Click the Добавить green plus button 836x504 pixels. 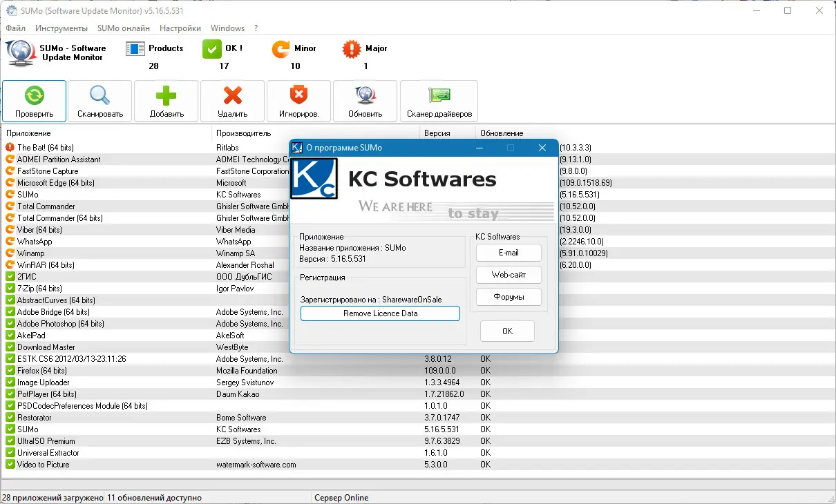pyautogui.click(x=167, y=101)
